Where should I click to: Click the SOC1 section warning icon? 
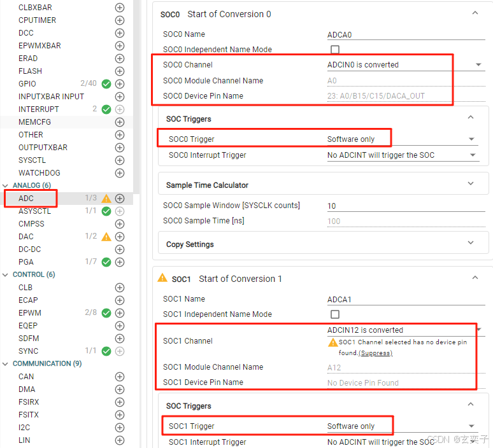(x=162, y=278)
